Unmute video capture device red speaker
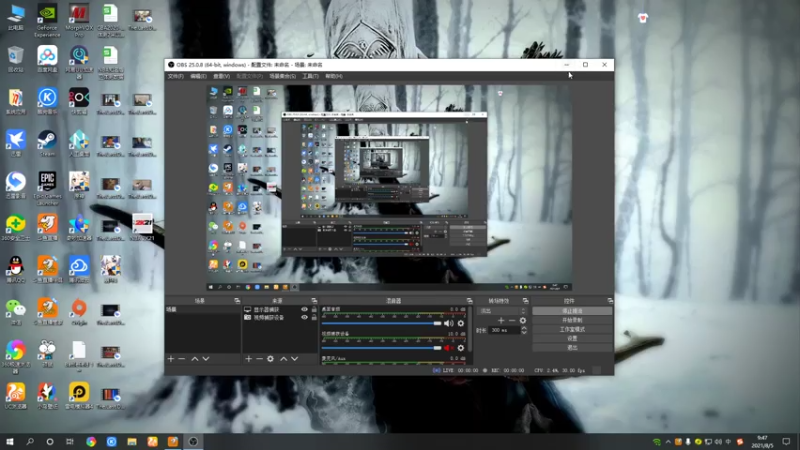 448,348
